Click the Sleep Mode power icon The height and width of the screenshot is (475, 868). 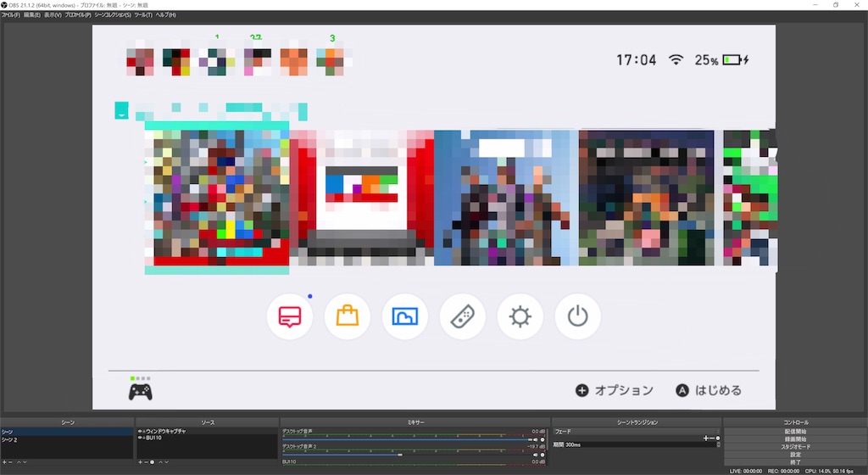[578, 316]
